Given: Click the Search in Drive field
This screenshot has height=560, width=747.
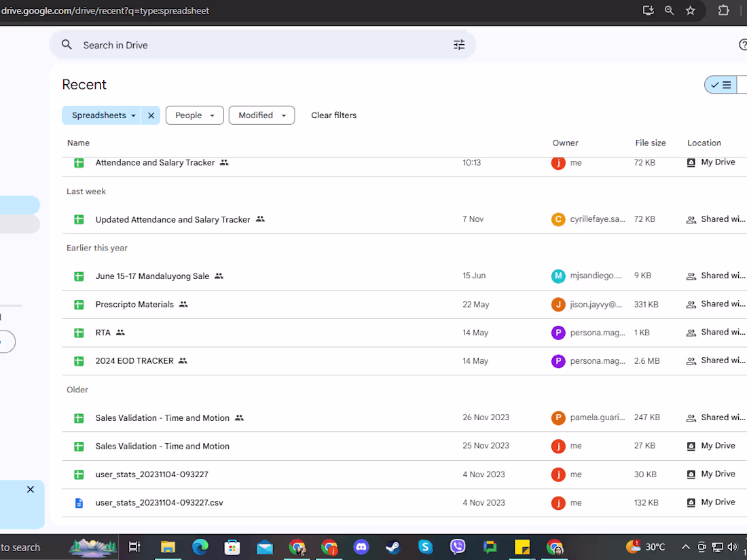Looking at the screenshot, I should pyautogui.click(x=258, y=45).
